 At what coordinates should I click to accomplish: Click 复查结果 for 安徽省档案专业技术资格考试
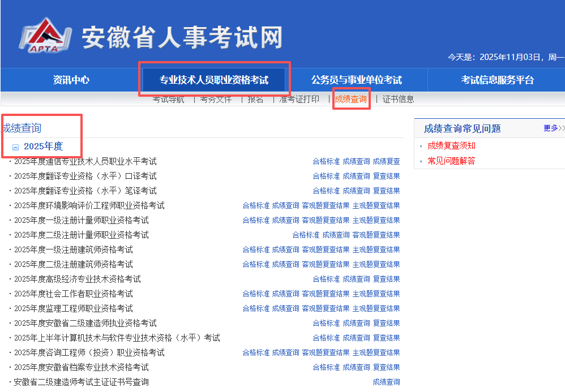coord(386,367)
